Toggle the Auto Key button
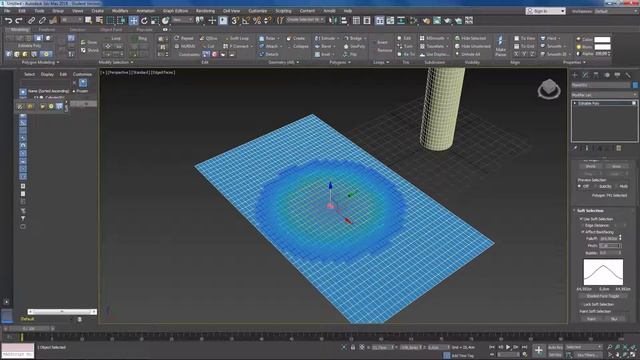The height and width of the screenshot is (360, 640). [x=555, y=347]
